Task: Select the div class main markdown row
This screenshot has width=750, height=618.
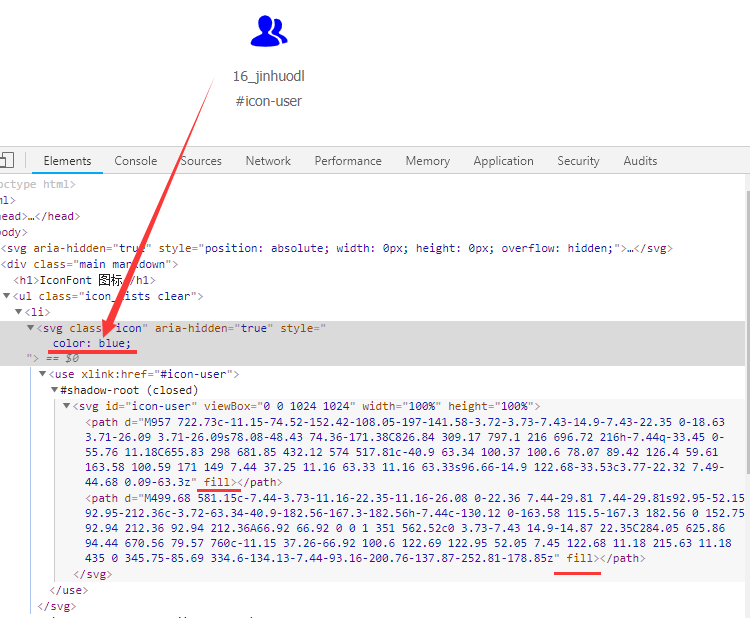Action: point(372,264)
